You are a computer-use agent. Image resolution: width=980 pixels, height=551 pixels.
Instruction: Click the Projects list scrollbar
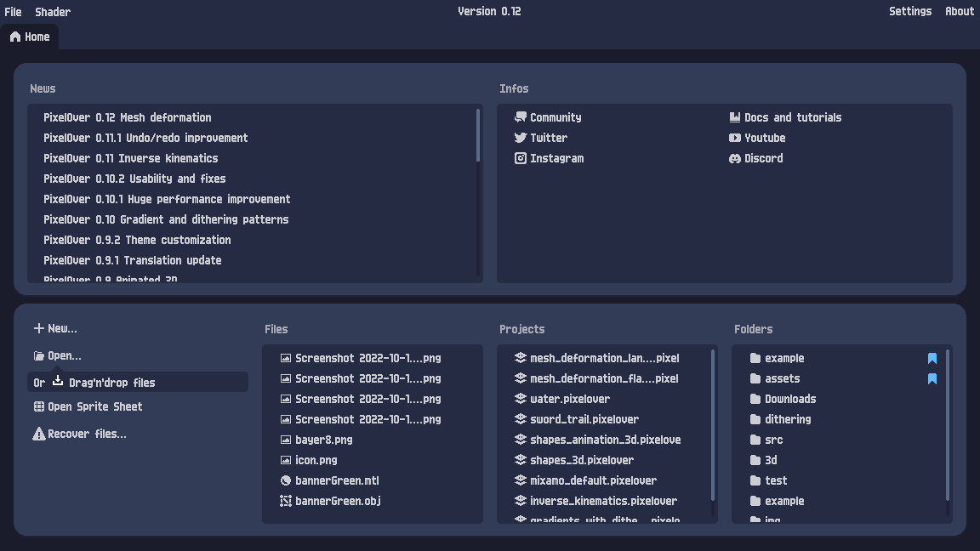pyautogui.click(x=713, y=425)
